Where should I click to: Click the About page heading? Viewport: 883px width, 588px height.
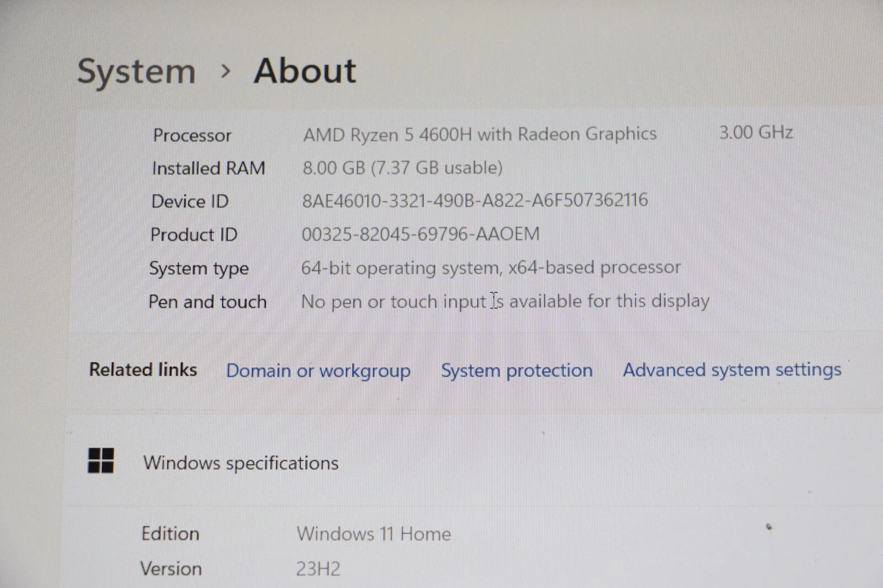pyautogui.click(x=305, y=71)
